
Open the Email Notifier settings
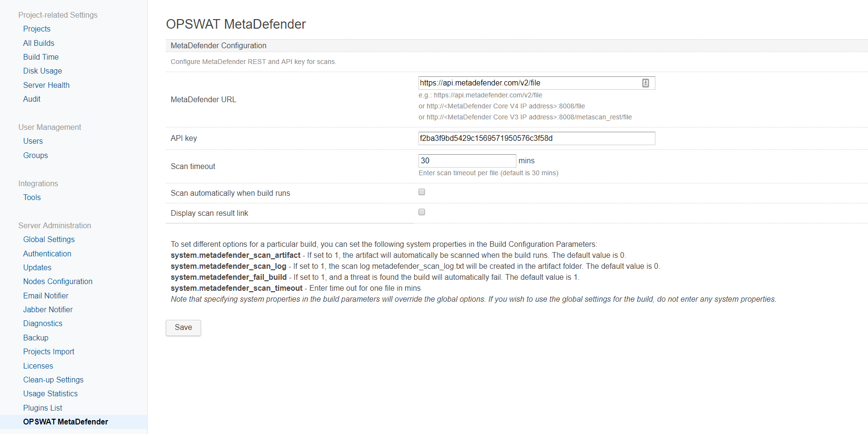coord(45,296)
